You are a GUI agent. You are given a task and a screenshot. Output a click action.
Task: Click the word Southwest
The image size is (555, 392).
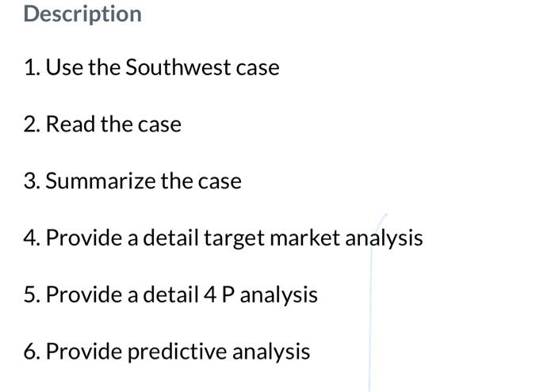point(178,67)
